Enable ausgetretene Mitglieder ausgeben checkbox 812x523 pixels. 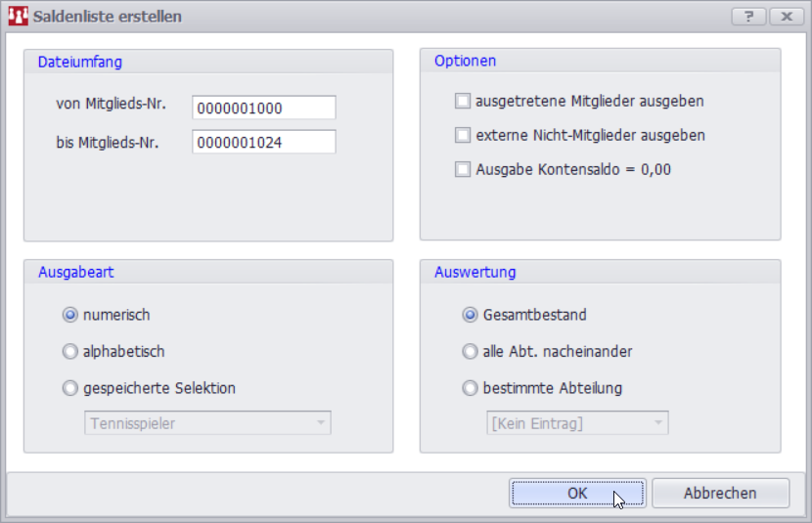(x=463, y=101)
